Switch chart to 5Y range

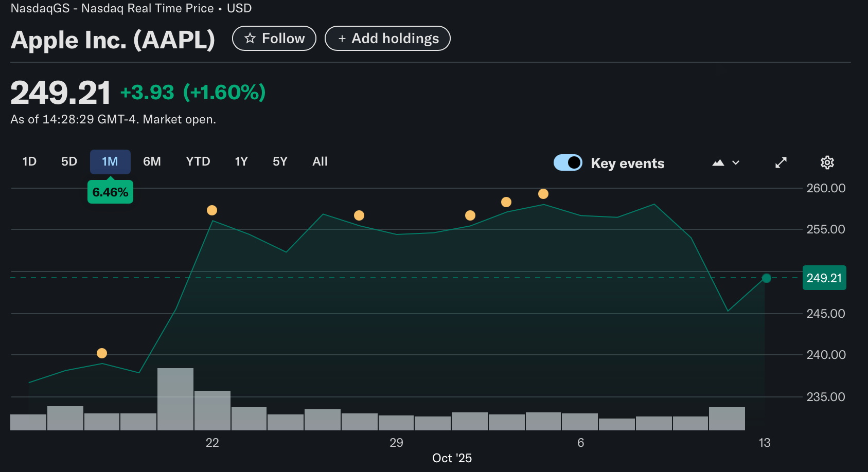[280, 161]
